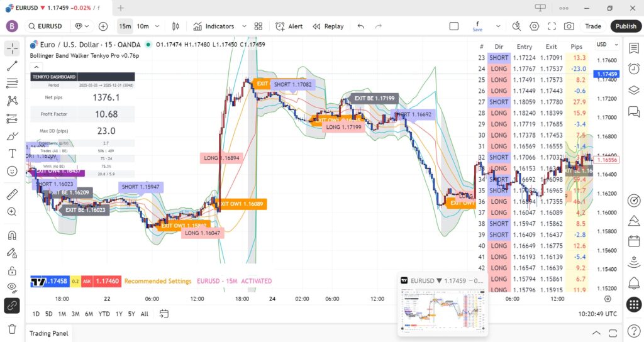Open the Trading Panel tab

pyautogui.click(x=48, y=333)
